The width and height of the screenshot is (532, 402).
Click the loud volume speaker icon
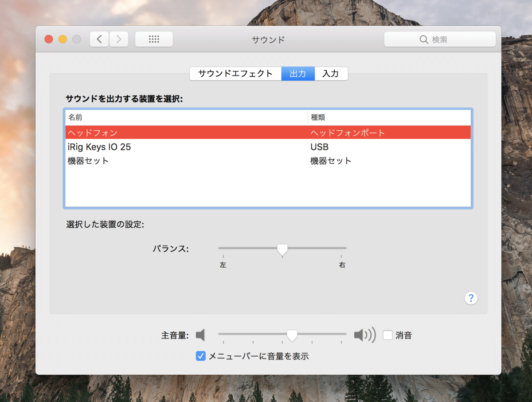(x=364, y=335)
